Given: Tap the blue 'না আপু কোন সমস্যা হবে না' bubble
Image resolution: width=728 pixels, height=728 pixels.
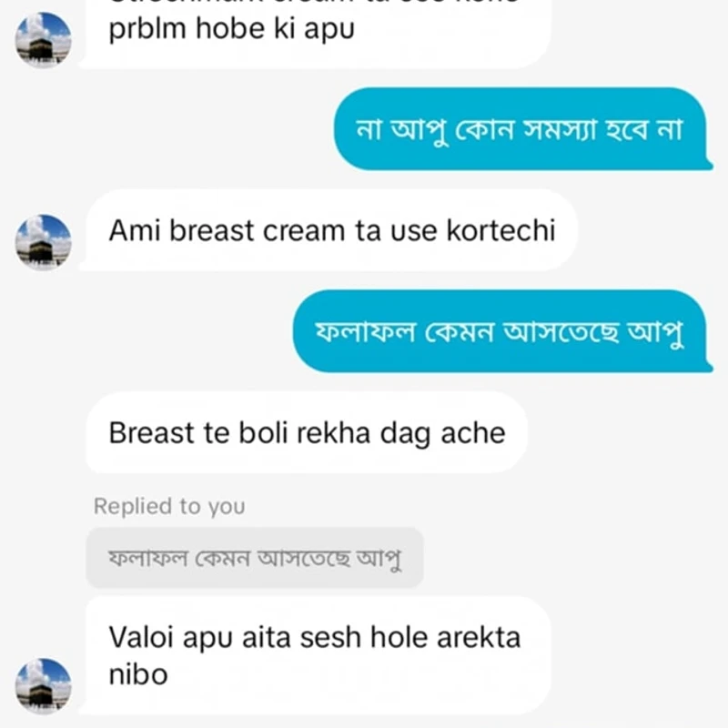Looking at the screenshot, I should [523, 128].
